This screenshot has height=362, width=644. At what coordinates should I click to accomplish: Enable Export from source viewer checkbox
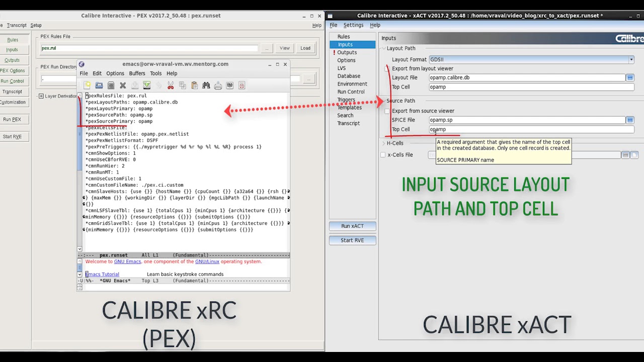pos(388,111)
